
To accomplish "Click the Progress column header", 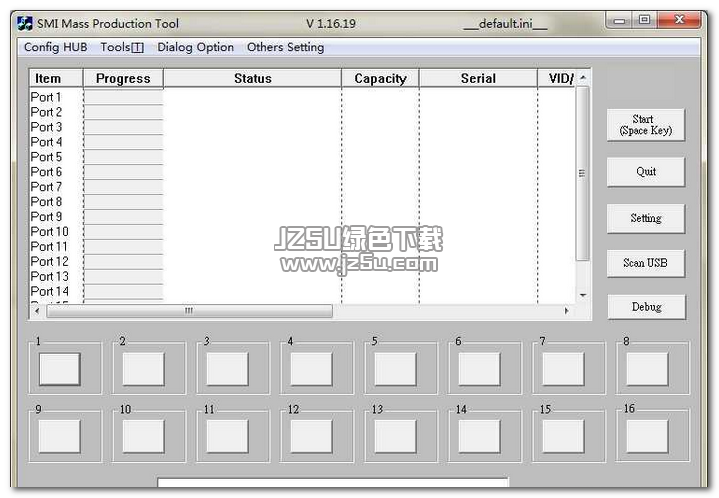I will [123, 78].
